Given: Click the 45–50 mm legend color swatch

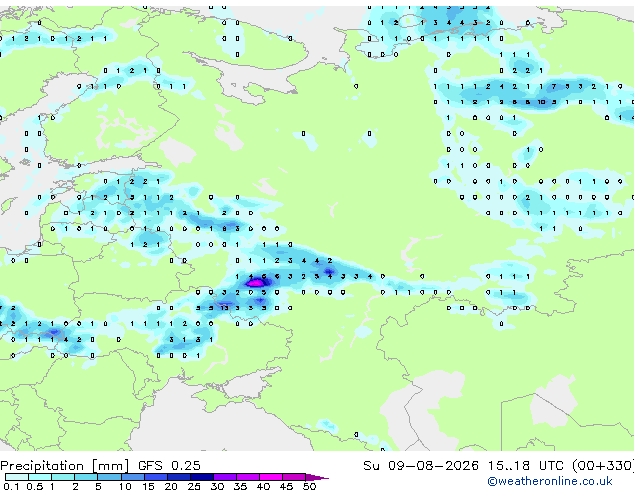Looking at the screenshot, I should 294,477.
